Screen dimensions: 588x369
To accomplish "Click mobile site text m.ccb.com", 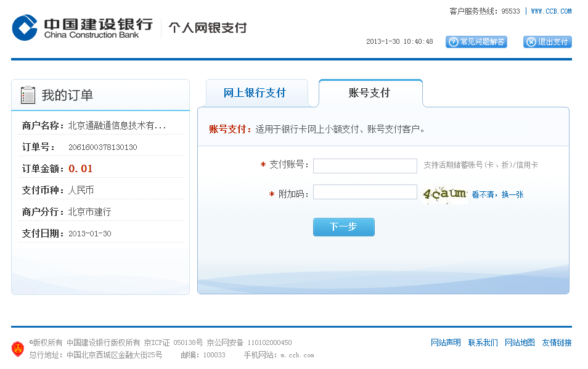I will point(297,355).
